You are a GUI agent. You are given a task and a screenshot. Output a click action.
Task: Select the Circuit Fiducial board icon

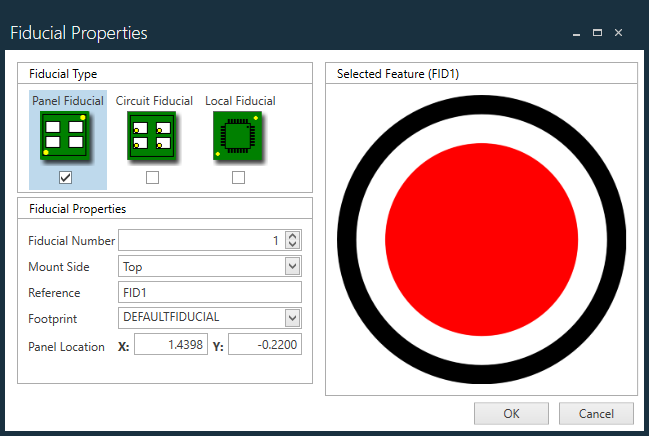(152, 136)
